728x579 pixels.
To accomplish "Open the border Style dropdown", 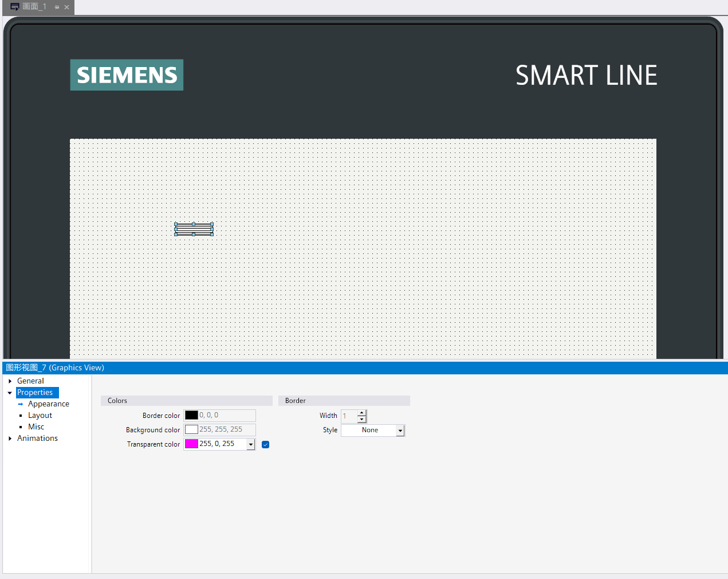I will (400, 431).
